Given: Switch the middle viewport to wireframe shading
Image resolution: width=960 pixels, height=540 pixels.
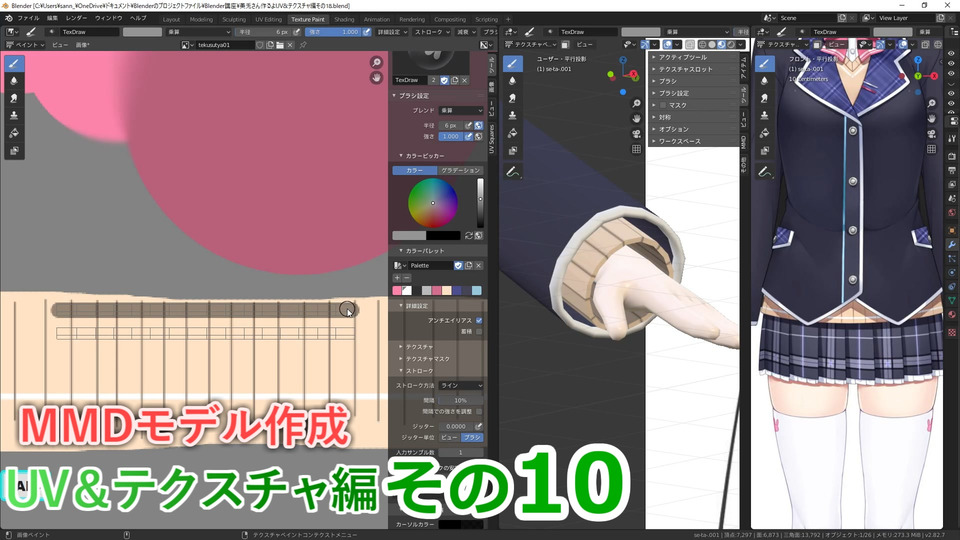Looking at the screenshot, I should tap(702, 45).
